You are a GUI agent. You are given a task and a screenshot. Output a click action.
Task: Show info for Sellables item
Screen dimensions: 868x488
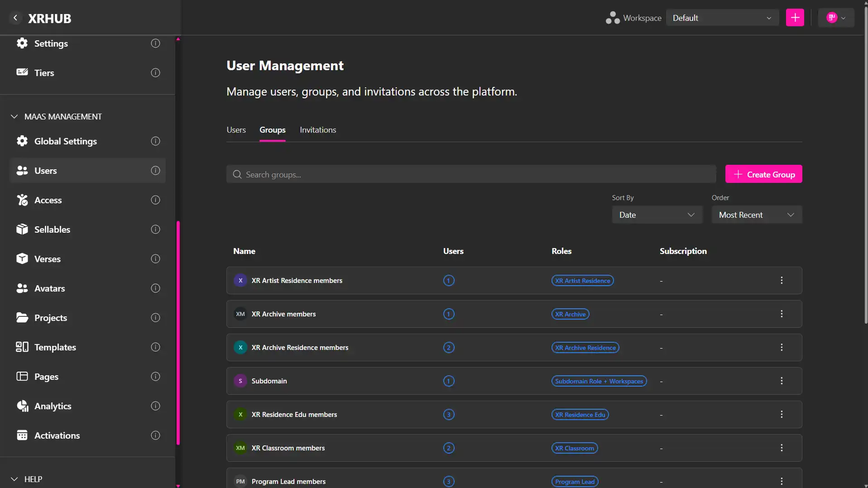[155, 230]
